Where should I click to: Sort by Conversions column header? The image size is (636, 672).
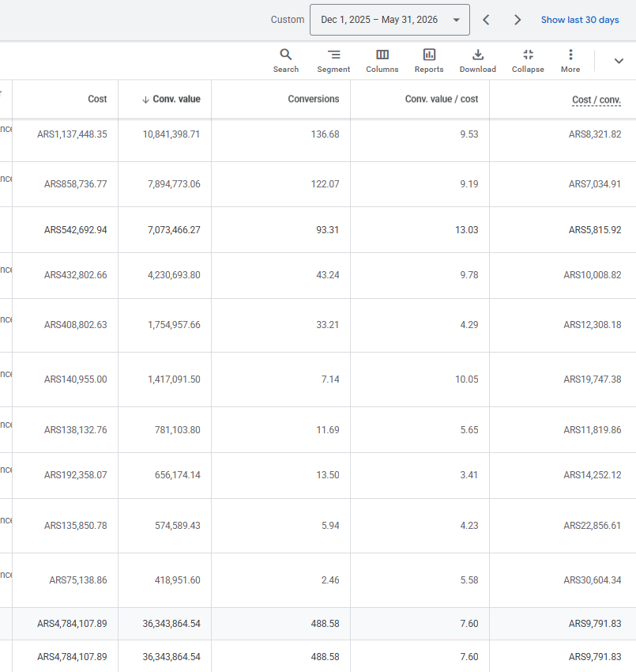314,99
